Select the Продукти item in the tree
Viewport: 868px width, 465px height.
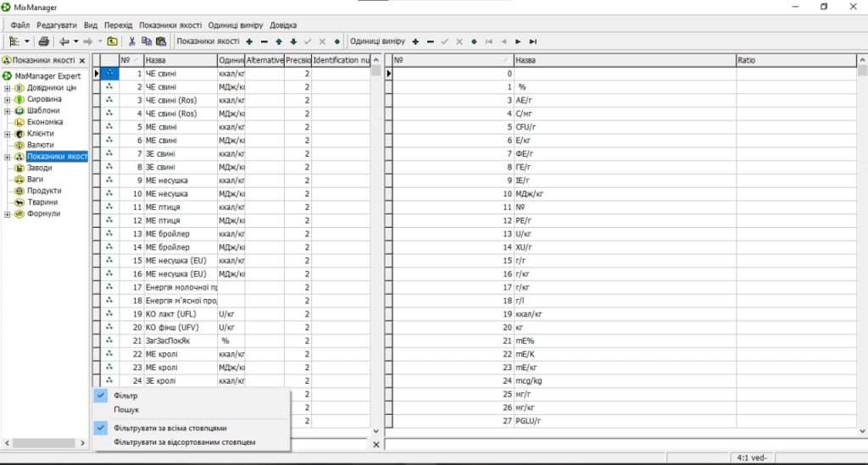pos(44,191)
